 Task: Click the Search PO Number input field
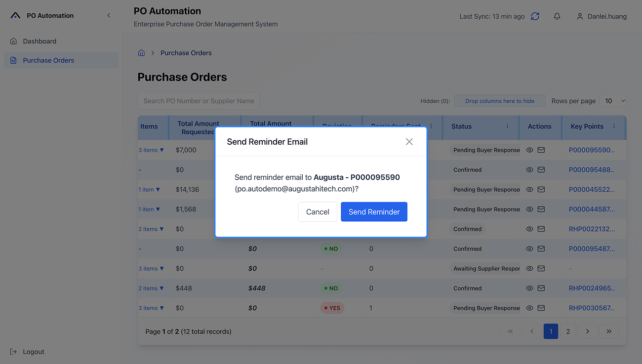coord(199,100)
